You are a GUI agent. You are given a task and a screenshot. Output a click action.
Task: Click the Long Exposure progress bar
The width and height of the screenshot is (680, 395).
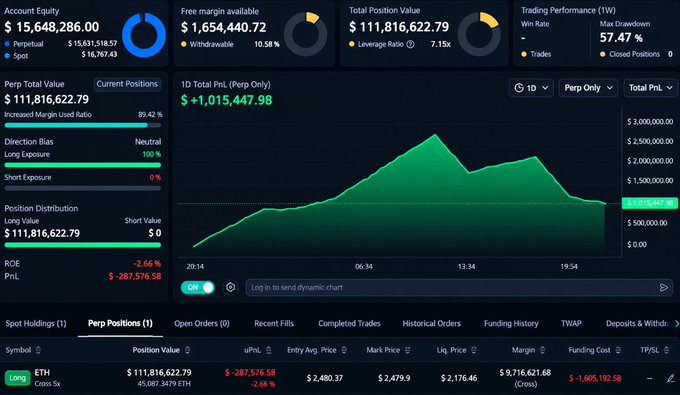82,165
